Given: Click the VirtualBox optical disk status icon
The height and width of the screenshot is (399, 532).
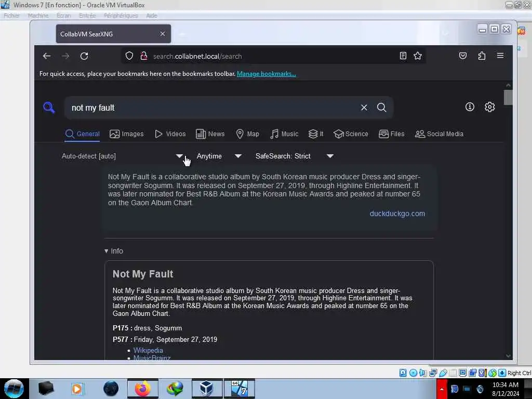Looking at the screenshot, I should [x=413, y=373].
